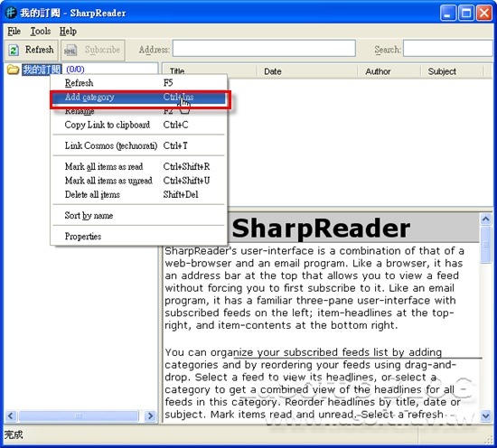Click the (0/0) unread count text
497x448 pixels.
tap(75, 70)
